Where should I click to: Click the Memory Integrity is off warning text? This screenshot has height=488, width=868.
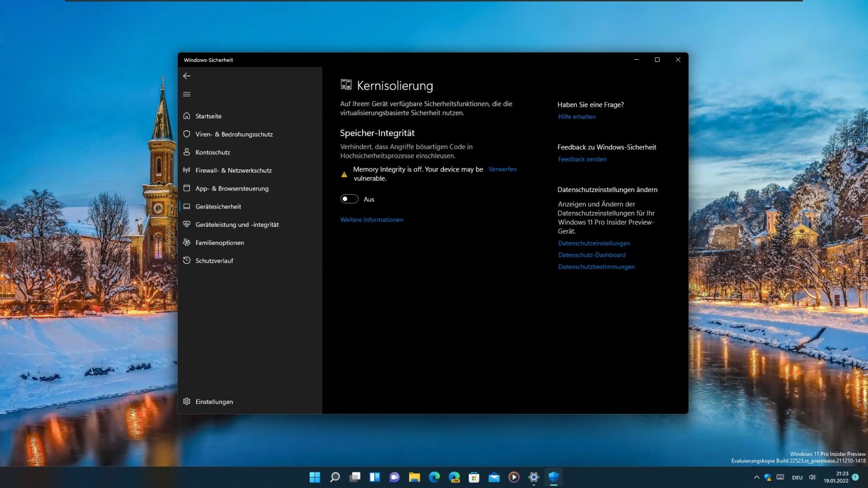(418, 174)
